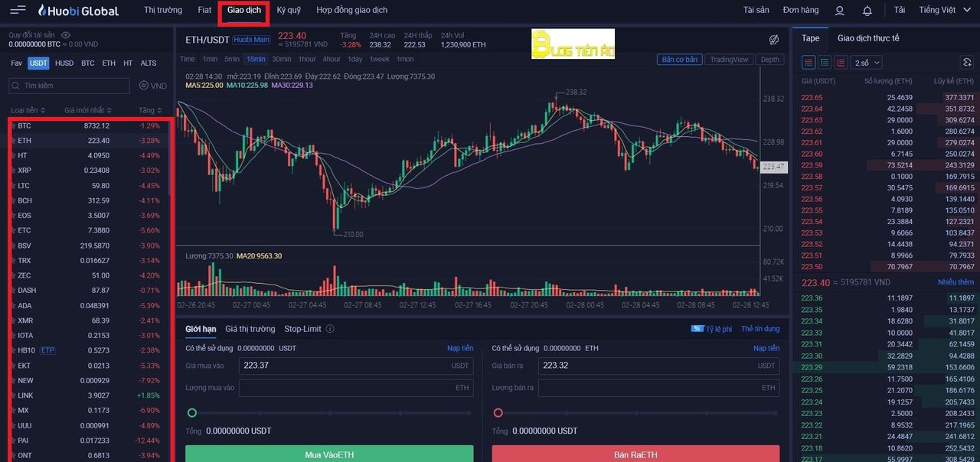Show buy orders only order book view
This screenshot has width=980, height=462.
[x=825, y=63]
